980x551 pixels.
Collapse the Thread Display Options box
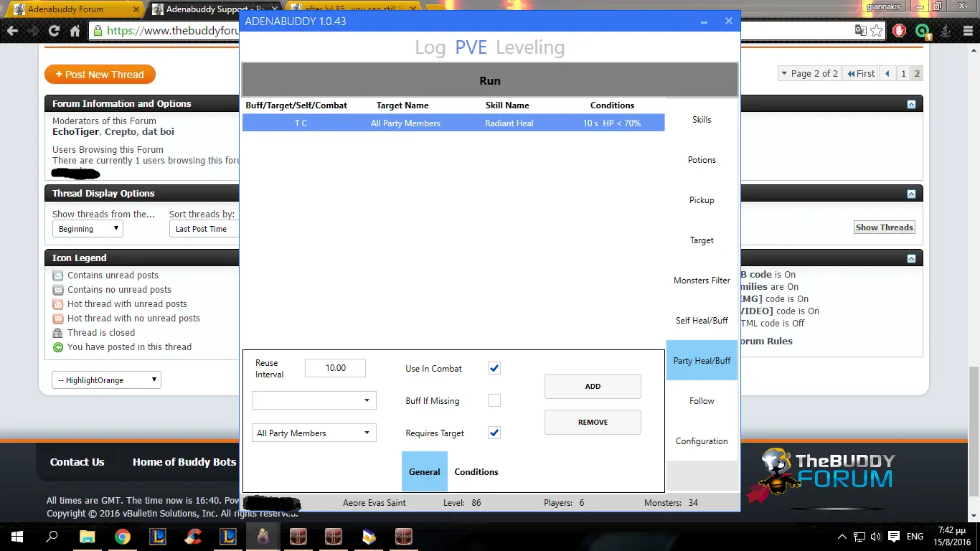click(x=911, y=194)
